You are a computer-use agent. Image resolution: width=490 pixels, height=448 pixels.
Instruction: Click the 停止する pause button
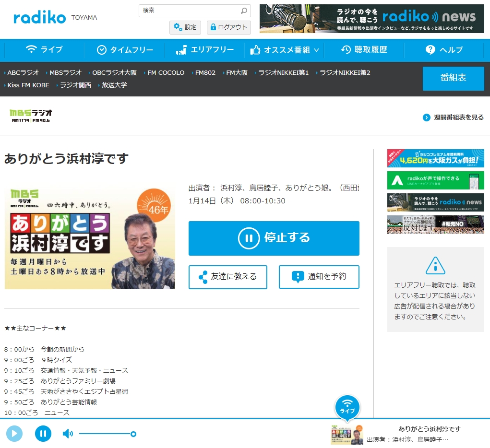[274, 238]
